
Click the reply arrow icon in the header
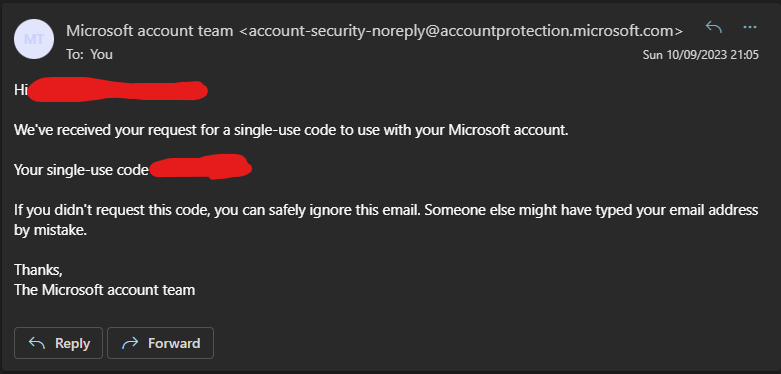tap(714, 27)
